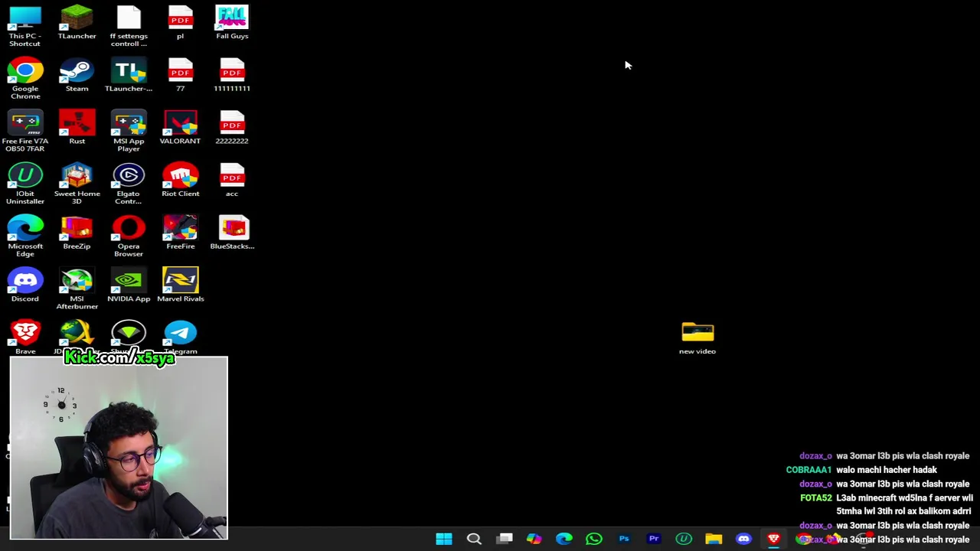This screenshot has width=980, height=551.
Task: Open the This PC shortcut
Action: (25, 26)
